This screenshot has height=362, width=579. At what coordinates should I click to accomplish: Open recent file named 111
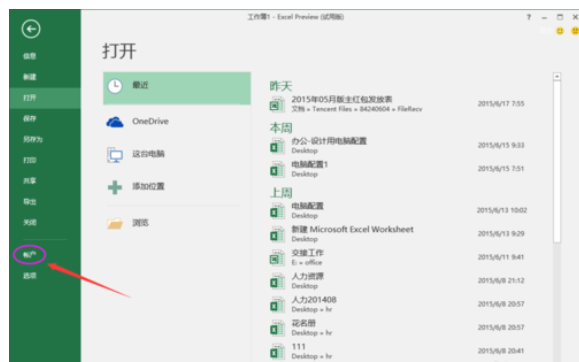pyautogui.click(x=298, y=346)
